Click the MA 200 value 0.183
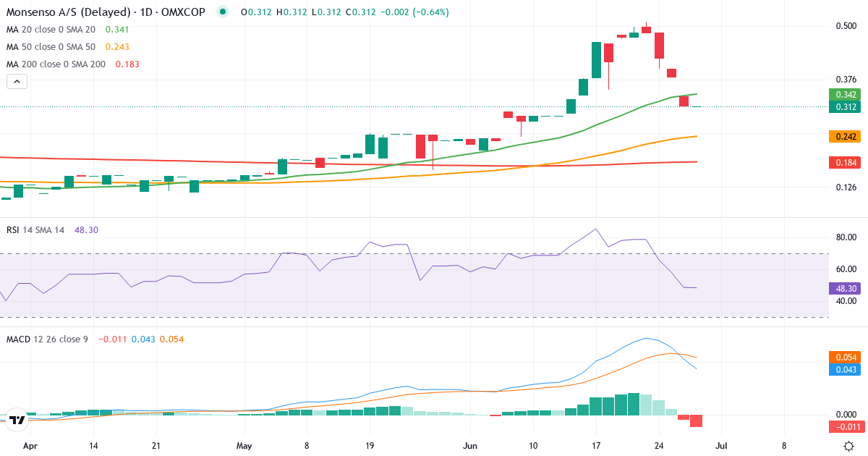 pos(127,64)
